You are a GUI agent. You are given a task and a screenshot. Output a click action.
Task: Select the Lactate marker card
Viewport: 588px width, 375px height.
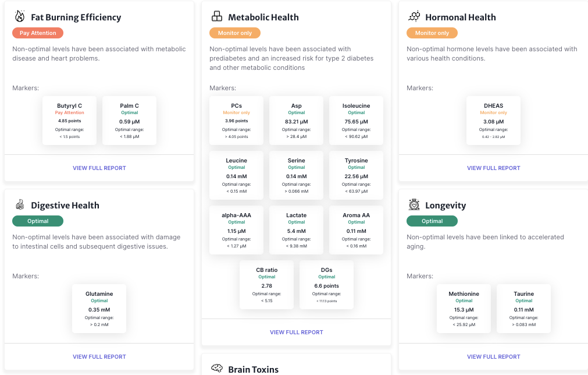click(296, 230)
